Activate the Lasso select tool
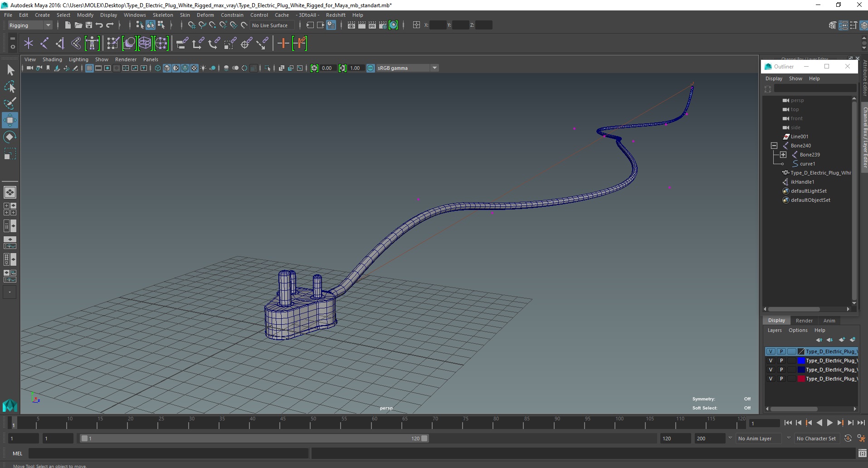Image resolution: width=868 pixels, height=468 pixels. coord(10,87)
